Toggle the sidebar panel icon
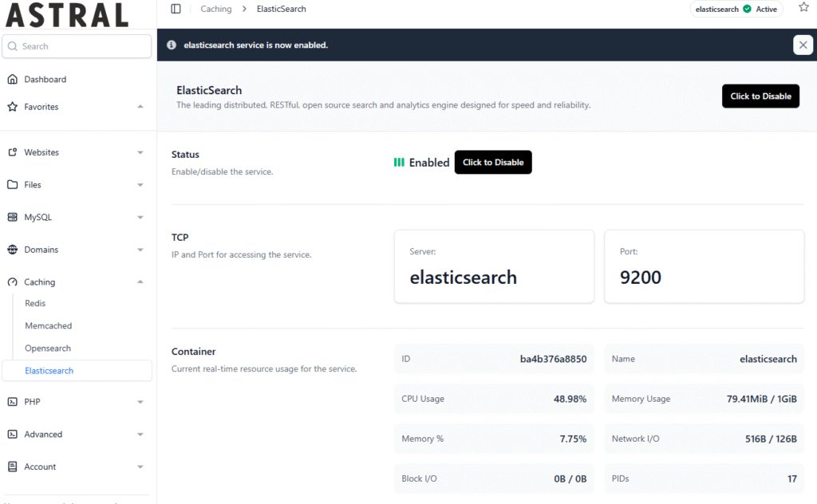The image size is (817, 504). coord(176,9)
